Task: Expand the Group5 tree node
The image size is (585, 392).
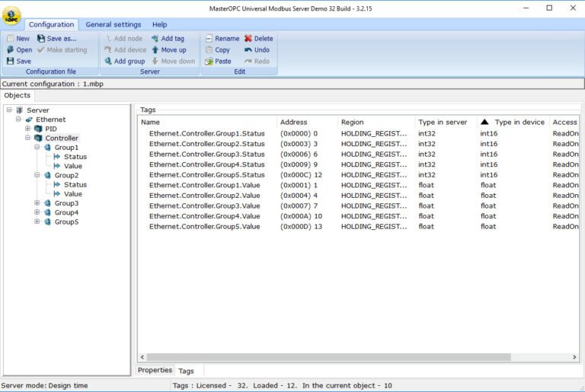Action: 37,221
